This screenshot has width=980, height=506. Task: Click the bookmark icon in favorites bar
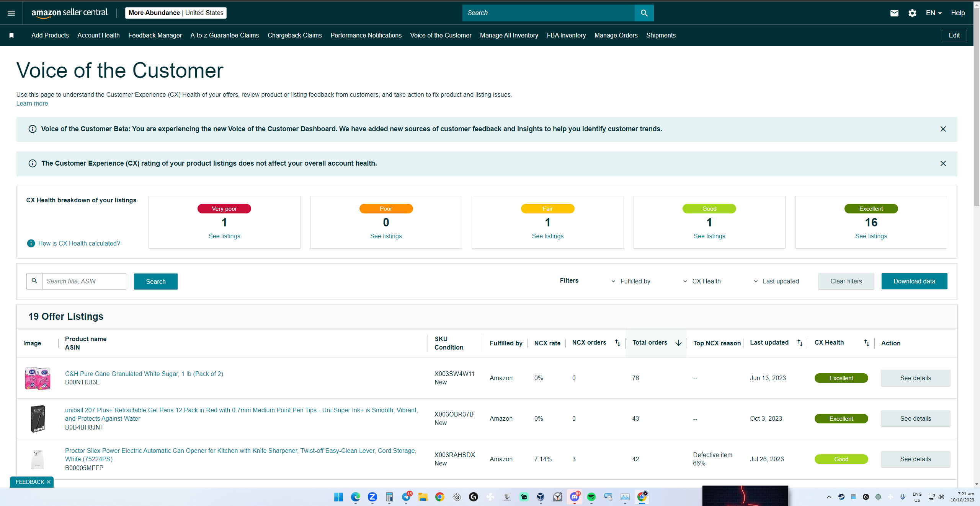pos(11,35)
